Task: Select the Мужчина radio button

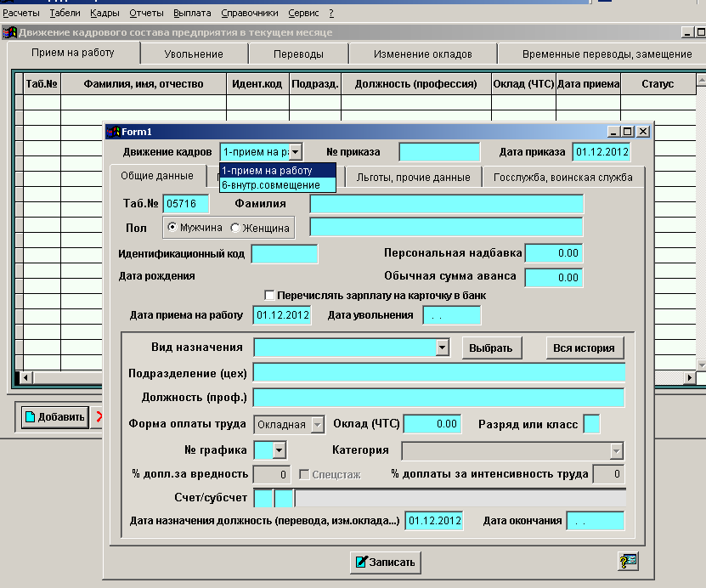Action: point(172,228)
